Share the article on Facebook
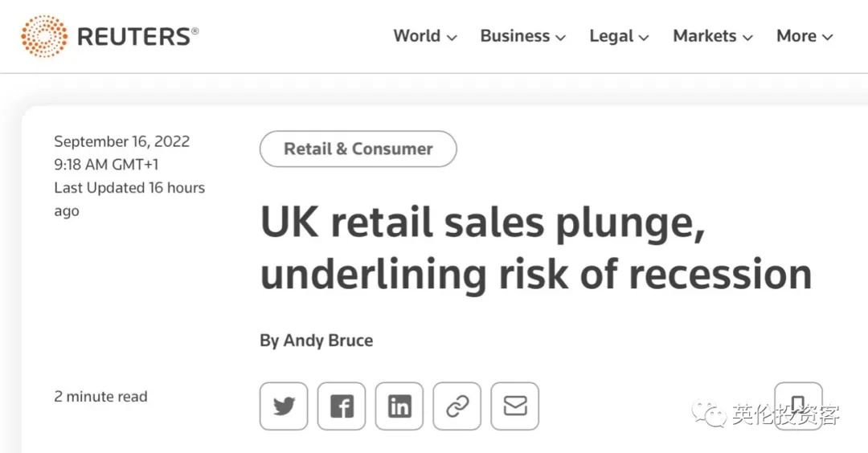 tap(342, 406)
